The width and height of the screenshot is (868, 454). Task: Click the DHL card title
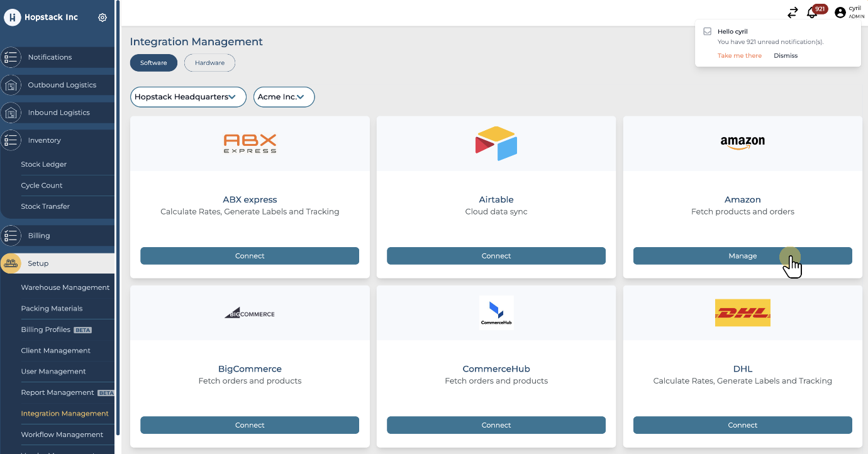point(743,369)
